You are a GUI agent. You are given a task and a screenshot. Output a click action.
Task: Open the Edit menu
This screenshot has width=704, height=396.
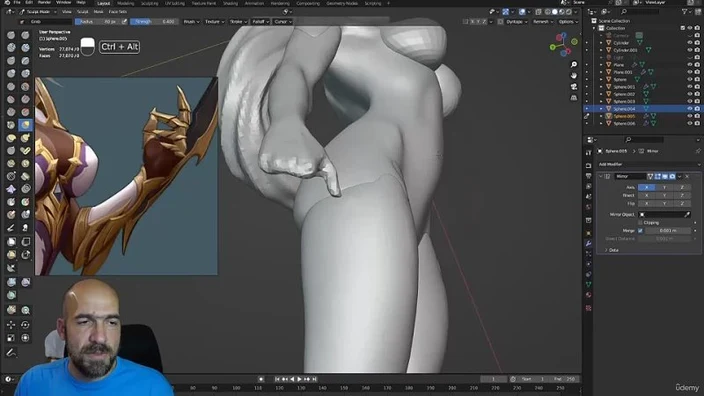[29, 3]
